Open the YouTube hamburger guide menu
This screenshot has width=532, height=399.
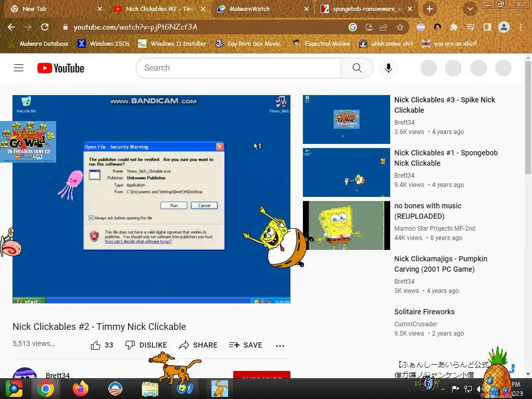pos(19,68)
